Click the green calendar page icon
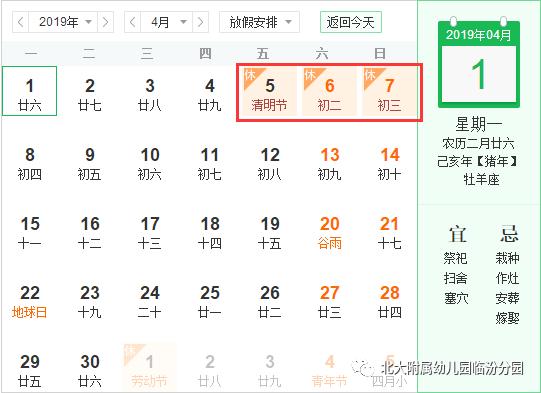Image resolution: width=541 pixels, height=393 pixels. coord(479,62)
